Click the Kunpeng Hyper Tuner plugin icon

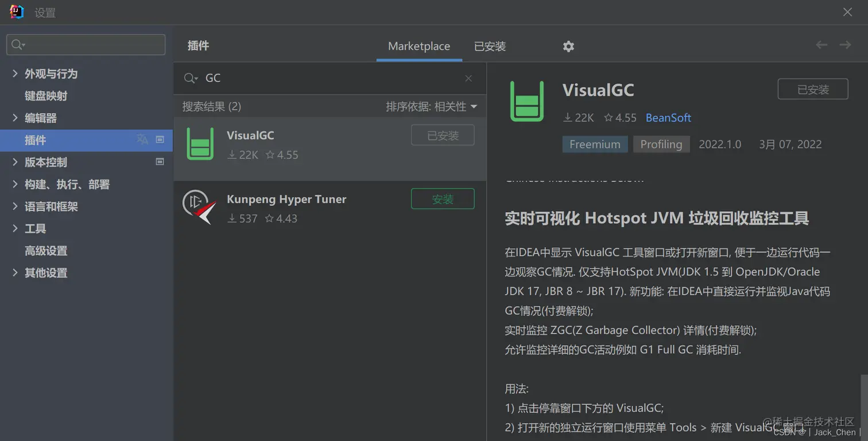[199, 207]
